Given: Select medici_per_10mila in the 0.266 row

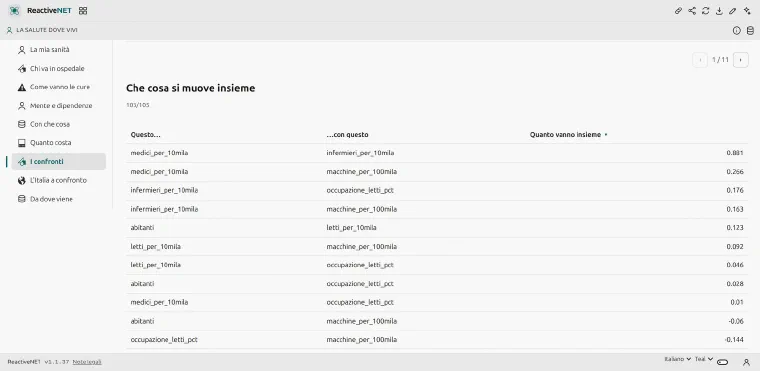Looking at the screenshot, I should [x=159, y=172].
